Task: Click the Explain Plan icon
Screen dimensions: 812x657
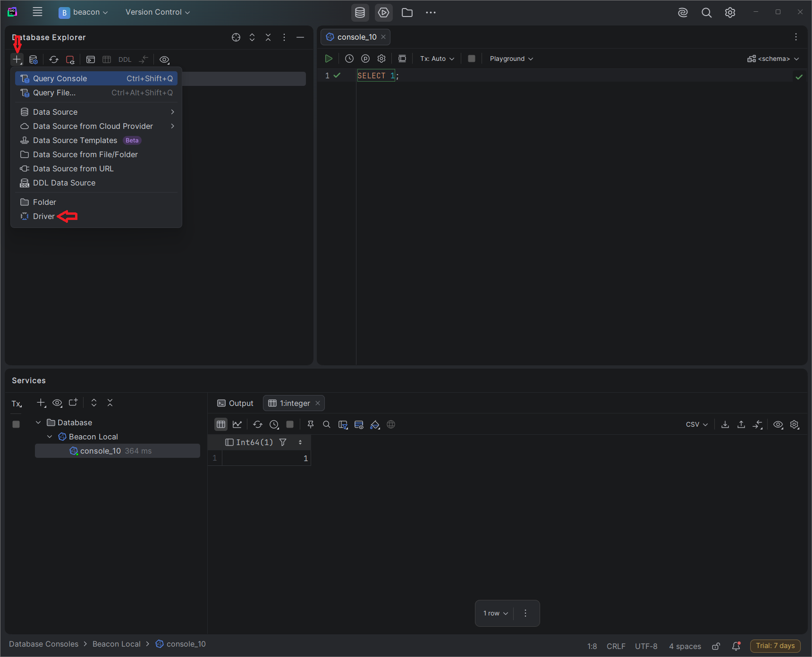Action: (x=365, y=59)
